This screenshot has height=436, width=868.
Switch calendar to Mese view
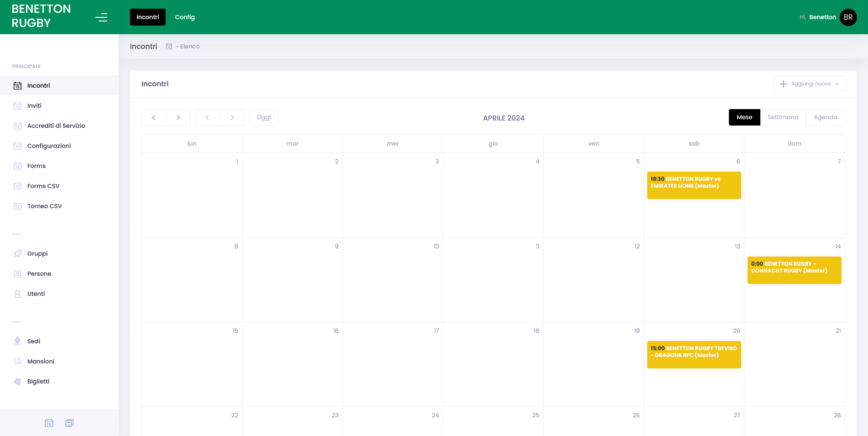[744, 117]
